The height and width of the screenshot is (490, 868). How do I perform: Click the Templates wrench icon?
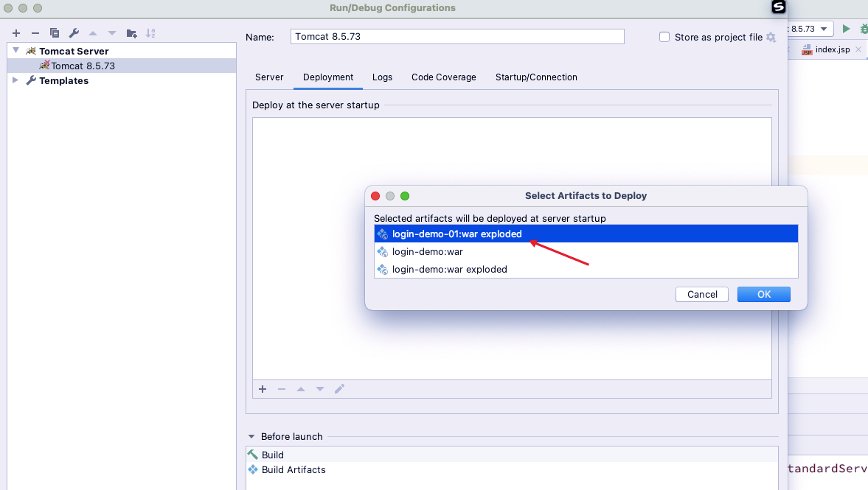pos(31,80)
